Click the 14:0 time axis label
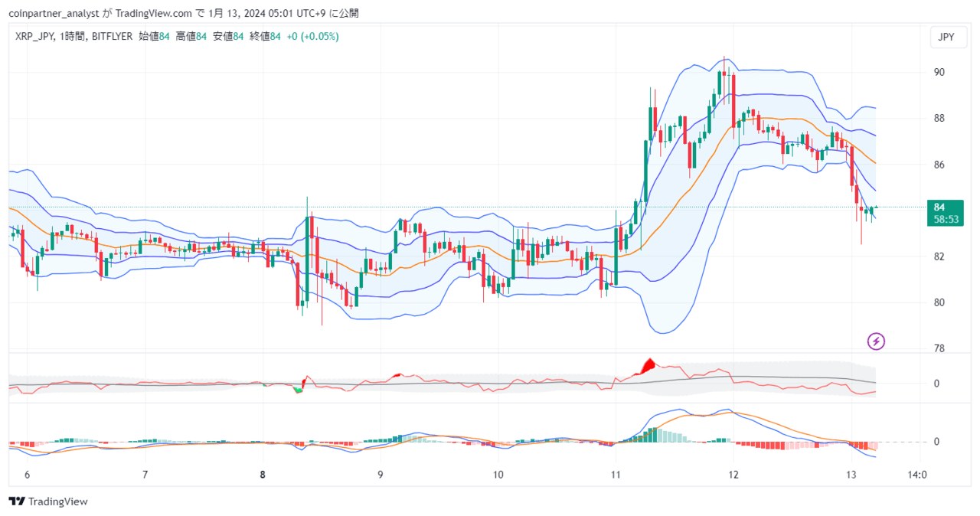 point(917,475)
